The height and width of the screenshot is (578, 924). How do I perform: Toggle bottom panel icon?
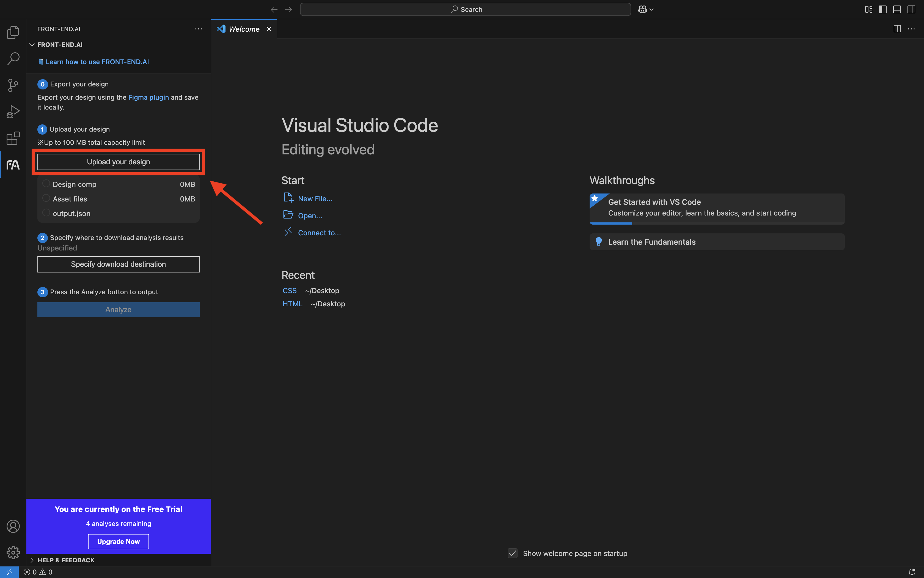point(897,10)
